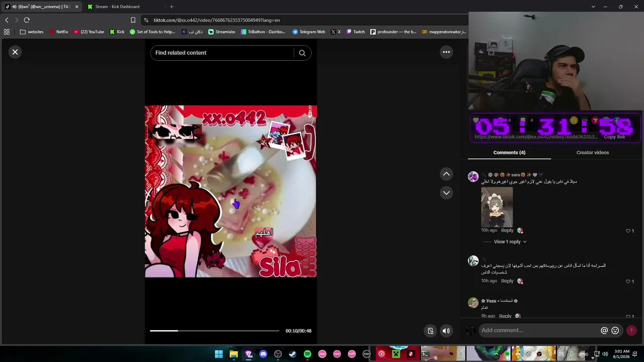Image resolution: width=644 pixels, height=362 pixels.
Task: Post comment with the red arrow button
Action: tap(631, 330)
